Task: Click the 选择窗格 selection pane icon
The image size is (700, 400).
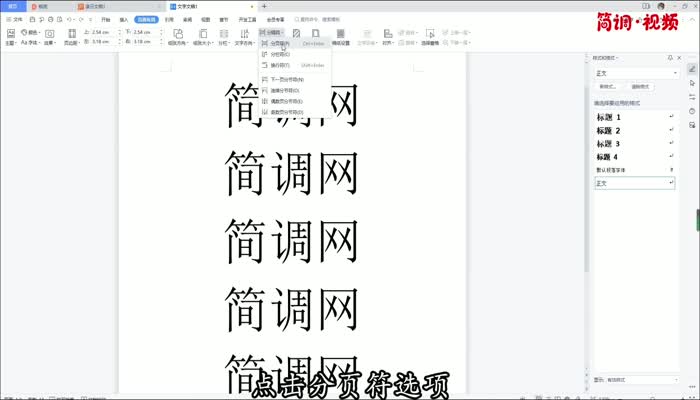Action: coord(431,38)
